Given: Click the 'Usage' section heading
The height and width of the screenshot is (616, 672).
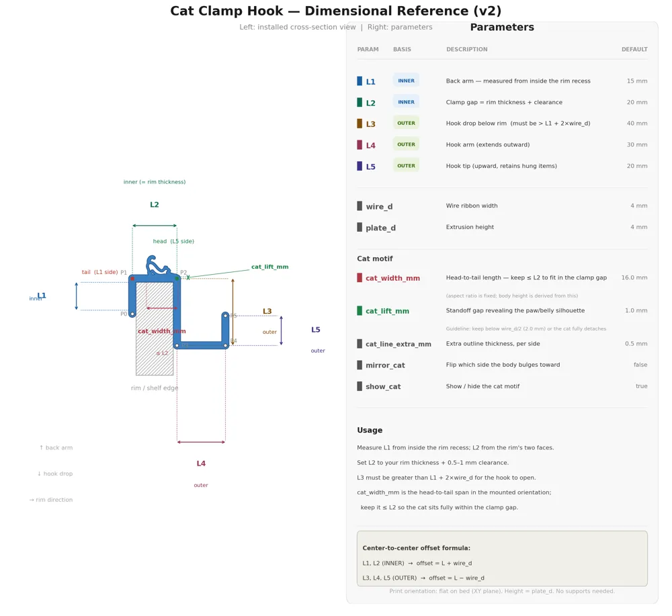Looking at the screenshot, I should [x=370, y=430].
